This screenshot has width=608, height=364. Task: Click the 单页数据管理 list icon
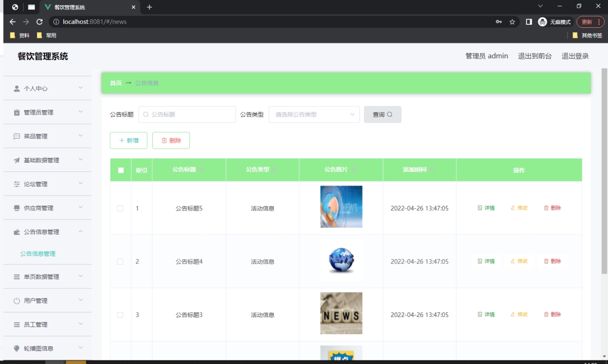pyautogui.click(x=17, y=277)
